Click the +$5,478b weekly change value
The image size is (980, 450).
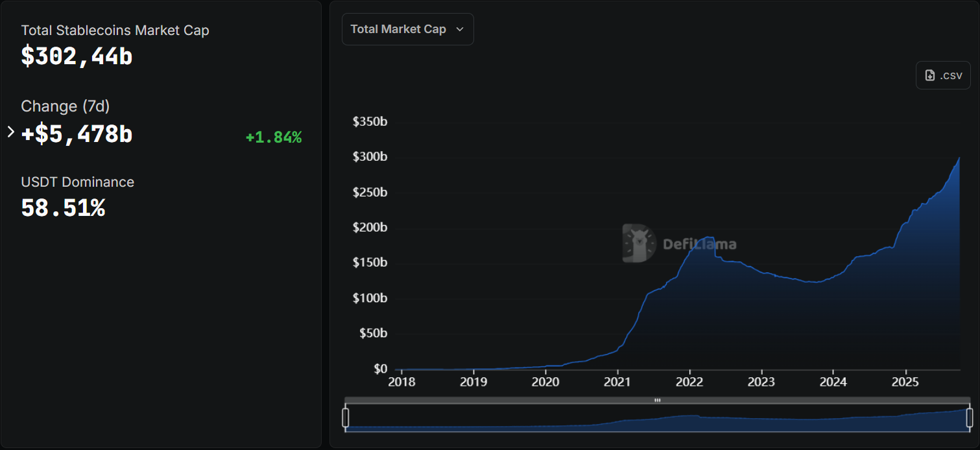point(77,134)
